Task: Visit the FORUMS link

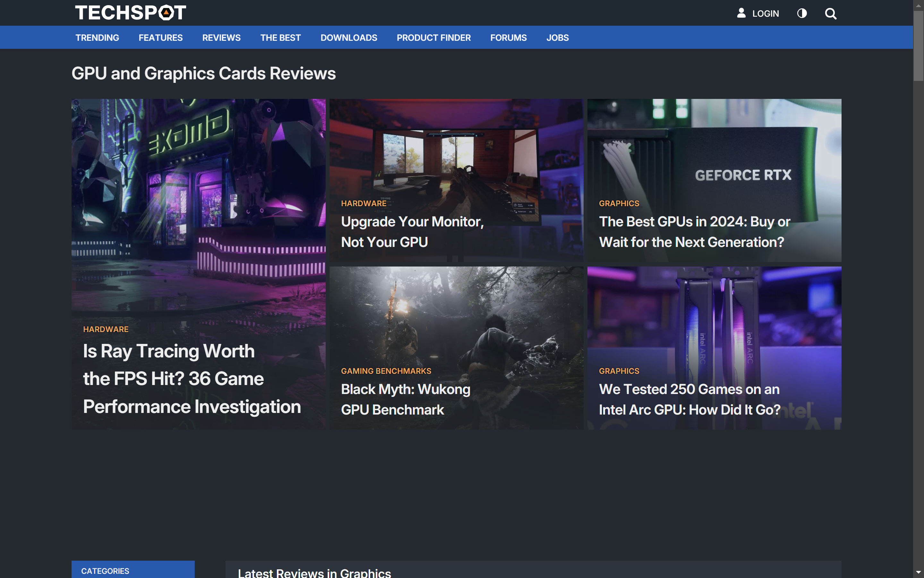Action: 508,38
